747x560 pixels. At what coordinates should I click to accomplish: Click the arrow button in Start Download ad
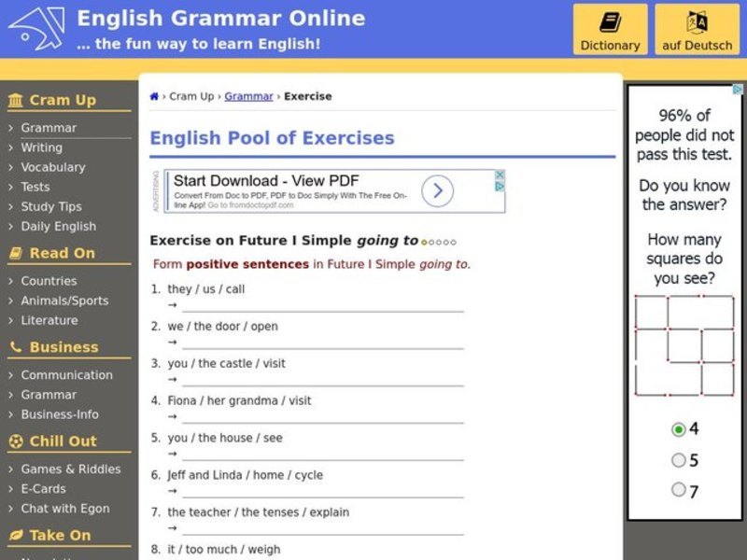[437, 191]
